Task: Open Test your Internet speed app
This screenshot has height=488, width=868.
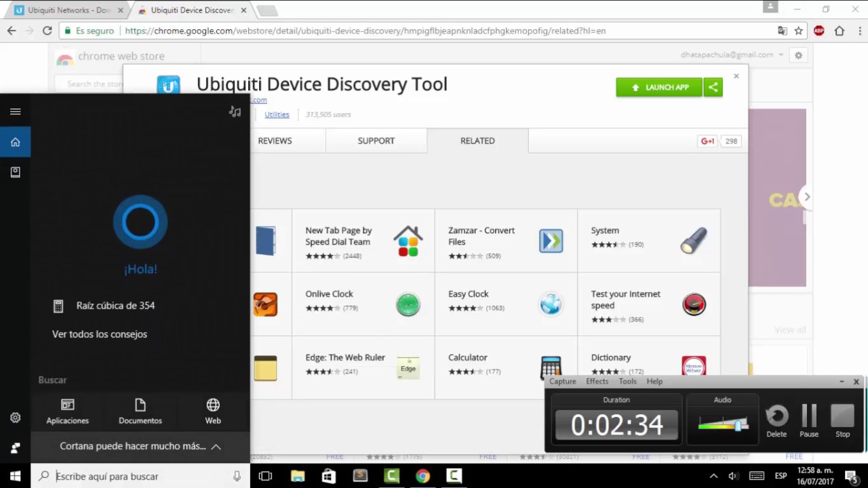Action: 649,304
